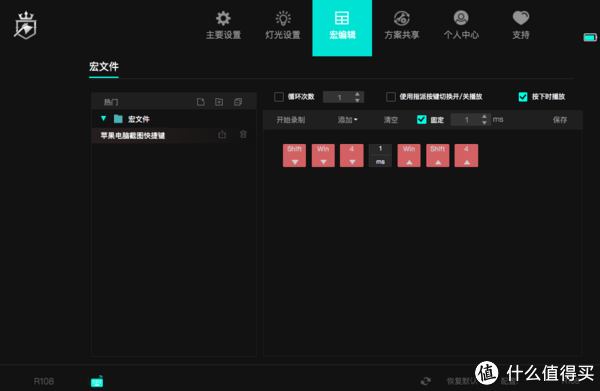Image resolution: width=600 pixels, height=391 pixels.
Task: Select the Shift key-up macro step
Action: [x=438, y=155]
